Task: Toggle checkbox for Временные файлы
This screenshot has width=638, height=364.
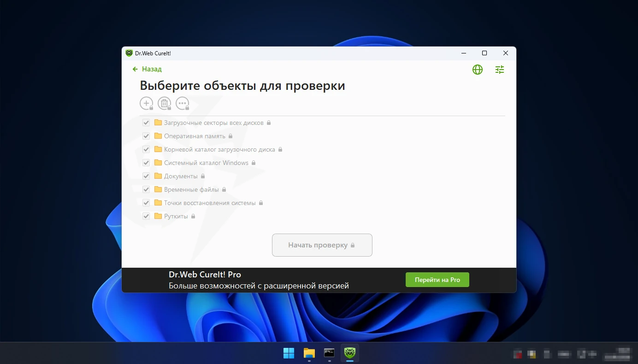Action: click(x=146, y=189)
